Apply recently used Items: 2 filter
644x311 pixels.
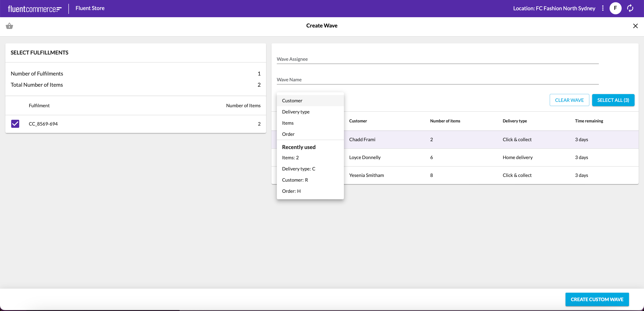tap(290, 158)
